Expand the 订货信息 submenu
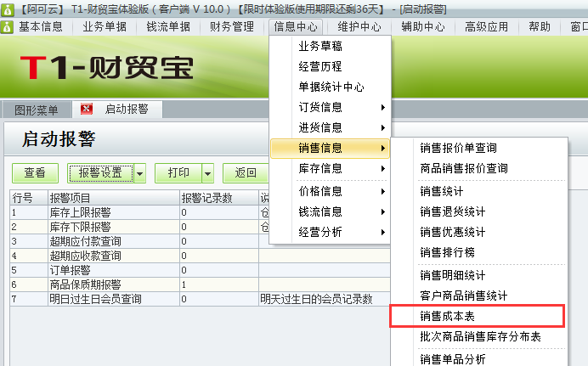The image size is (588, 366). click(x=330, y=107)
